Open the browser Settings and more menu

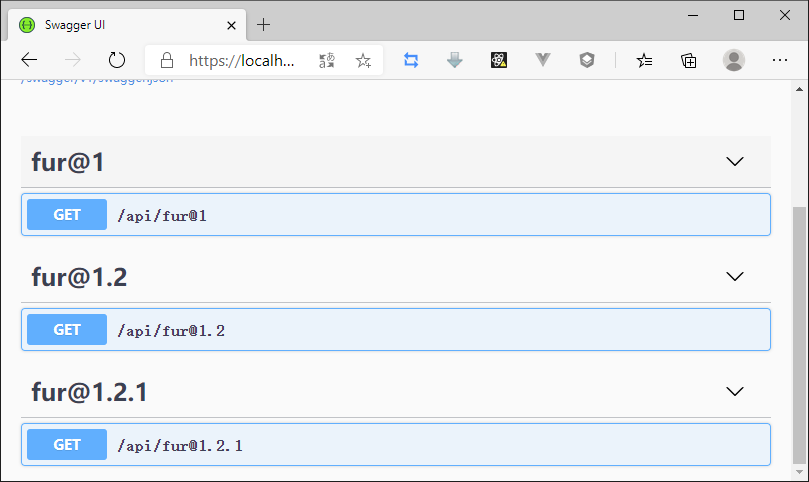pos(780,60)
